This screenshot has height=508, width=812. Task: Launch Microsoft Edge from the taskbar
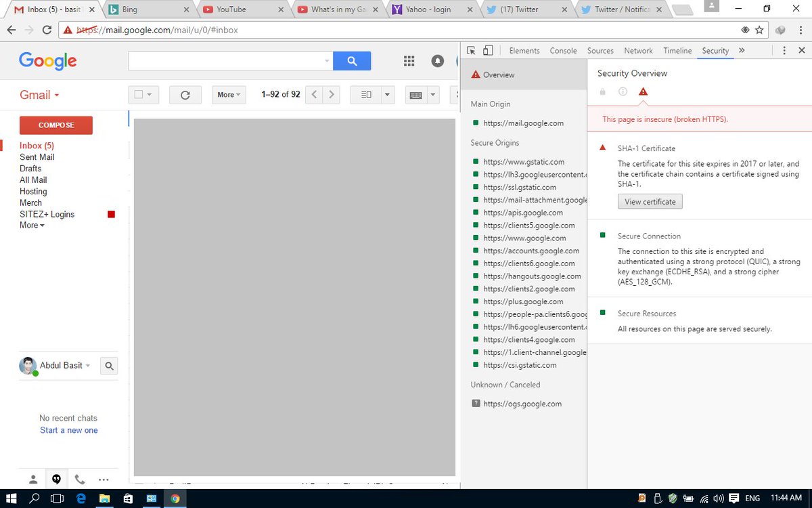tap(81, 498)
